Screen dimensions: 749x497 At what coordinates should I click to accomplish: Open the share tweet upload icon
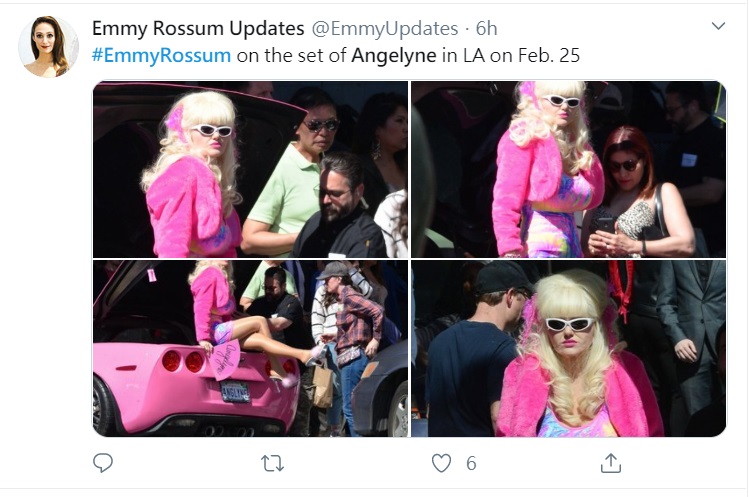point(610,463)
